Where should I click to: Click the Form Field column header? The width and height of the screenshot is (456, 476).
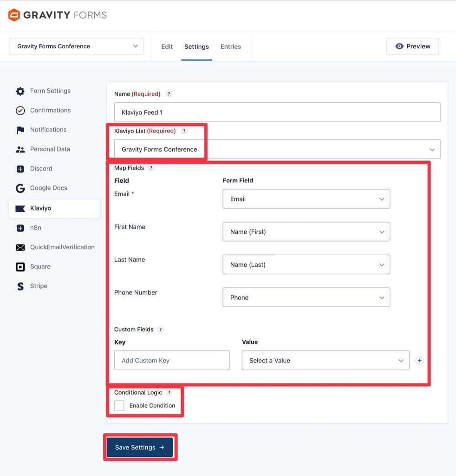pyautogui.click(x=238, y=180)
